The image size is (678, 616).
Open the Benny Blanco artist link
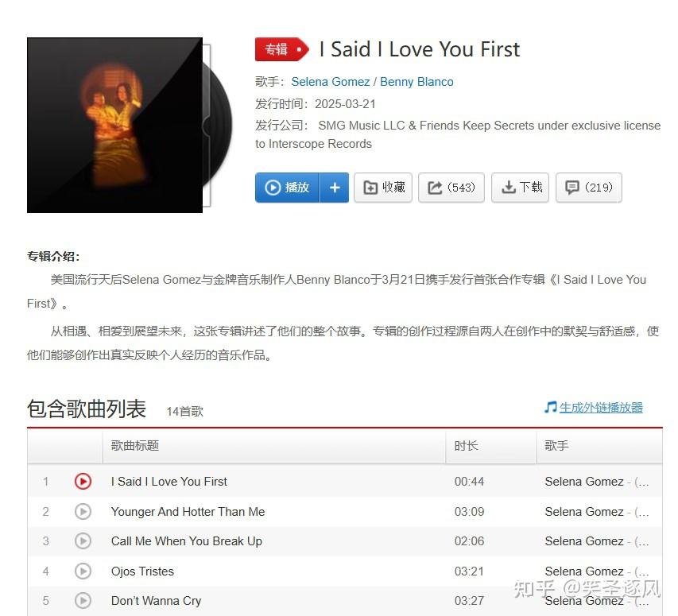pos(416,82)
